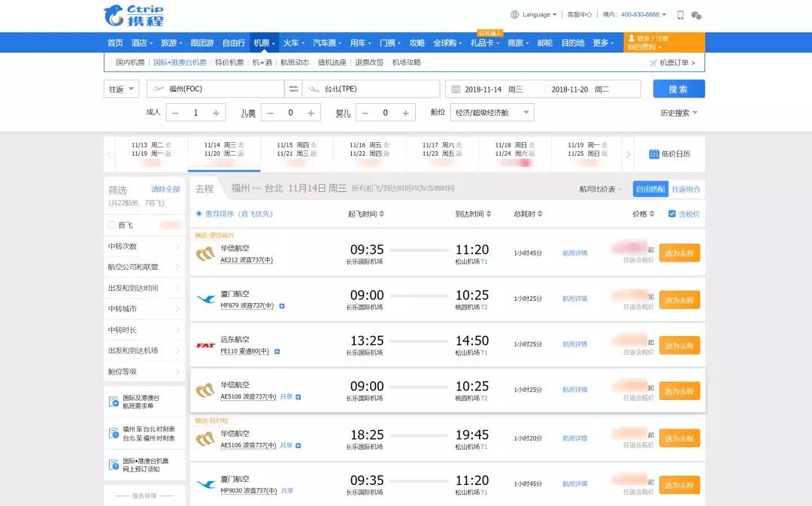Click the Ctrip logo
Screen dimensions: 812x506
pyautogui.click(x=134, y=15)
